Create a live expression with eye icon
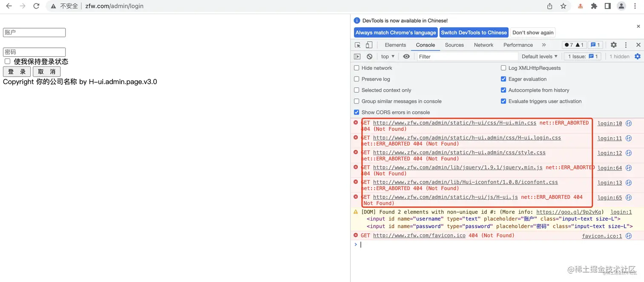This screenshot has height=282, width=644. click(x=406, y=56)
